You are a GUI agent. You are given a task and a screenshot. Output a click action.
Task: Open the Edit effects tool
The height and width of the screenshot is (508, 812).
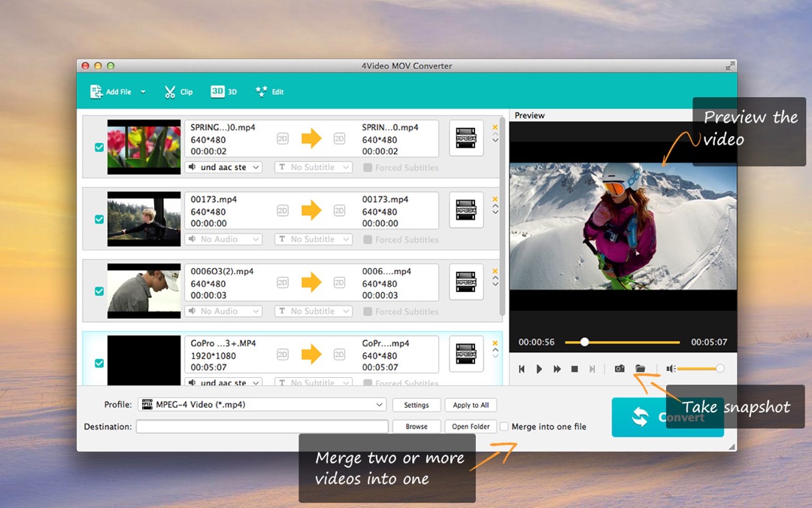pyautogui.click(x=269, y=92)
